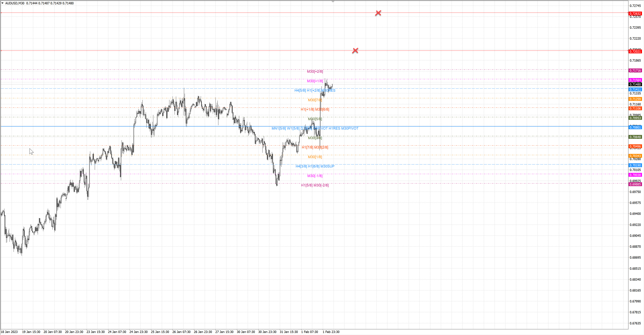Click the 0.67635 price scale value
This screenshot has height=335, width=644.
click(635, 323)
